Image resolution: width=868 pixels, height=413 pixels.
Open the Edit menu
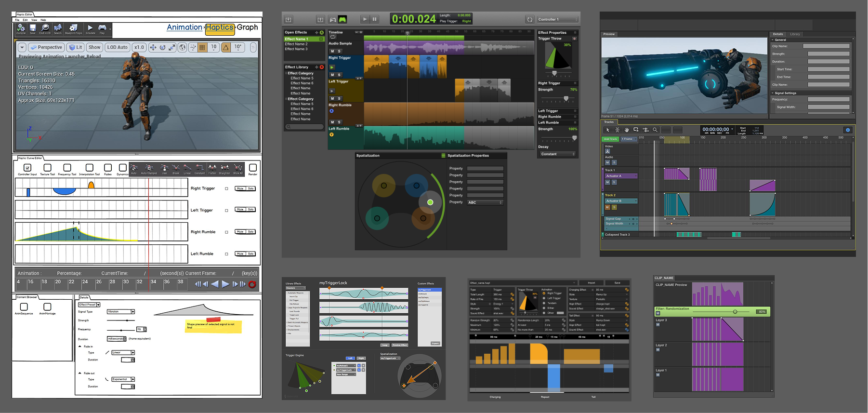click(x=25, y=20)
